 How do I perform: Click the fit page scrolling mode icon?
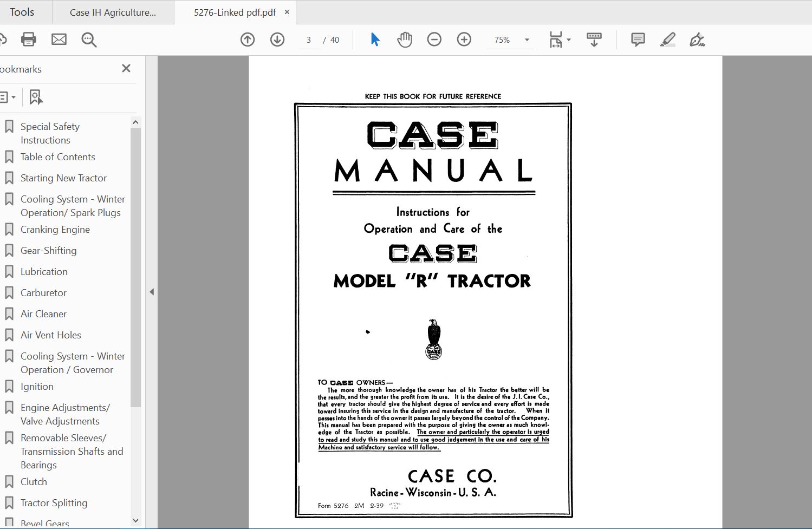[556, 40]
